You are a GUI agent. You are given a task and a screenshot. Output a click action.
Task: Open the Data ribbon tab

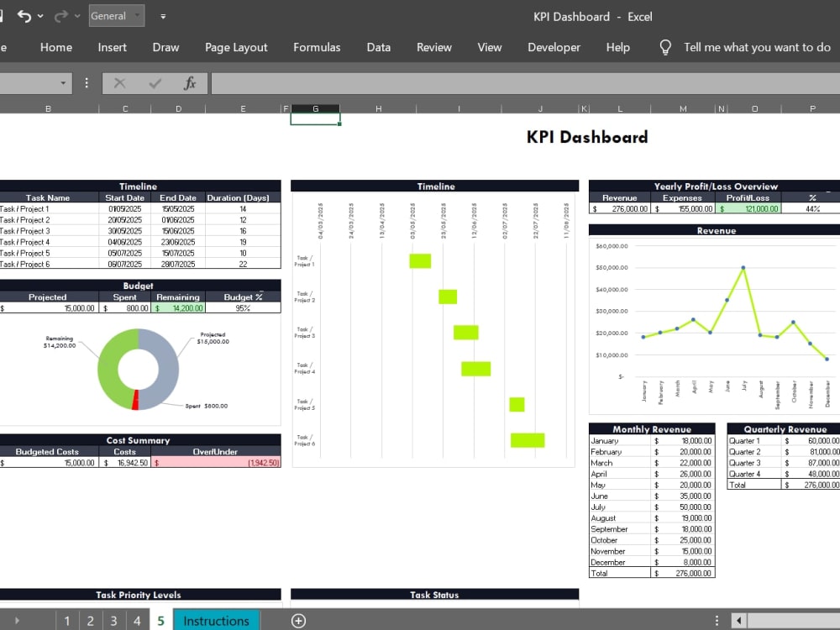[378, 47]
